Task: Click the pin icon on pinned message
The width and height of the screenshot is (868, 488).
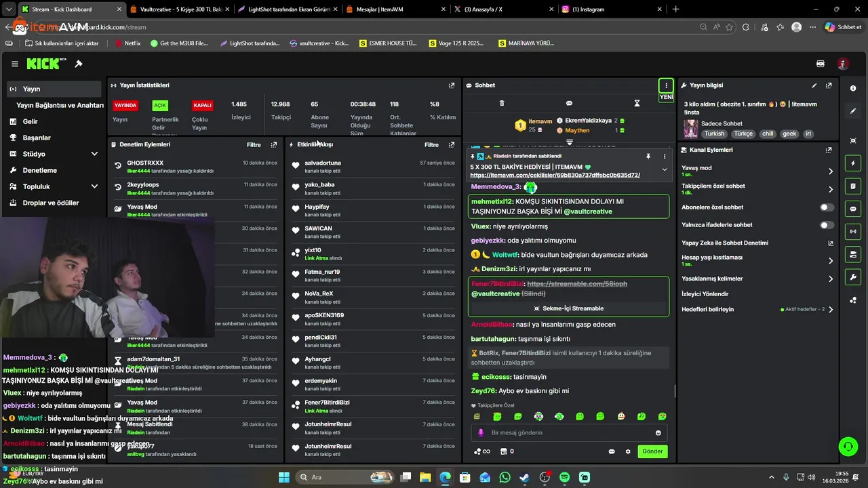Action: [648, 156]
